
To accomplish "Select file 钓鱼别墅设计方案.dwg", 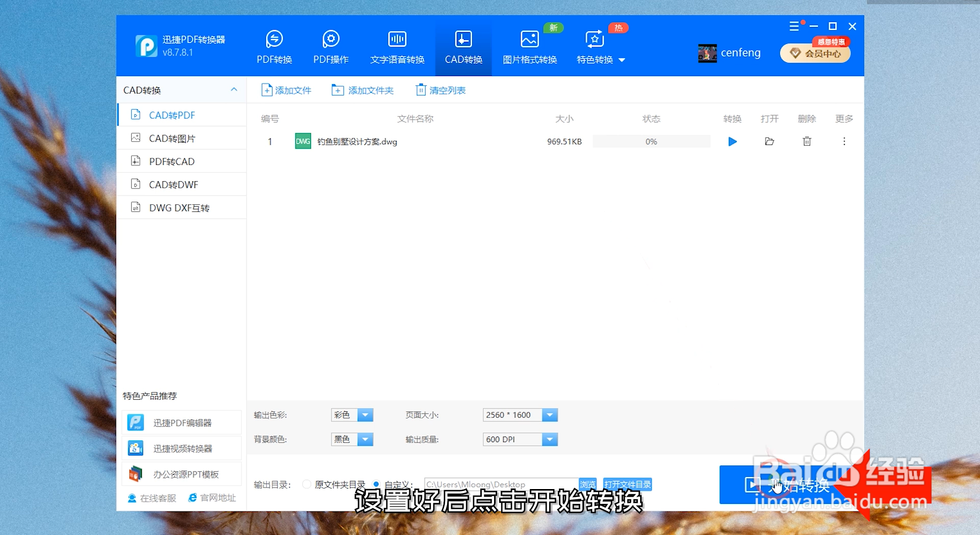I will tap(357, 141).
